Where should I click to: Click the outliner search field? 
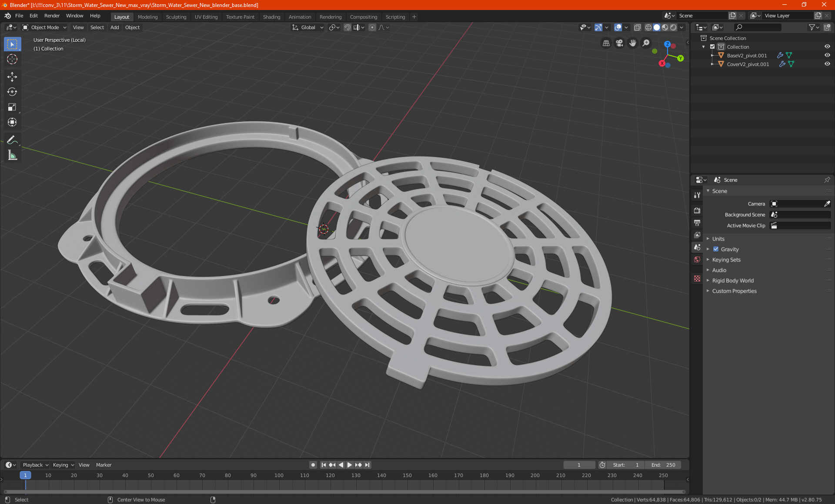(x=757, y=27)
